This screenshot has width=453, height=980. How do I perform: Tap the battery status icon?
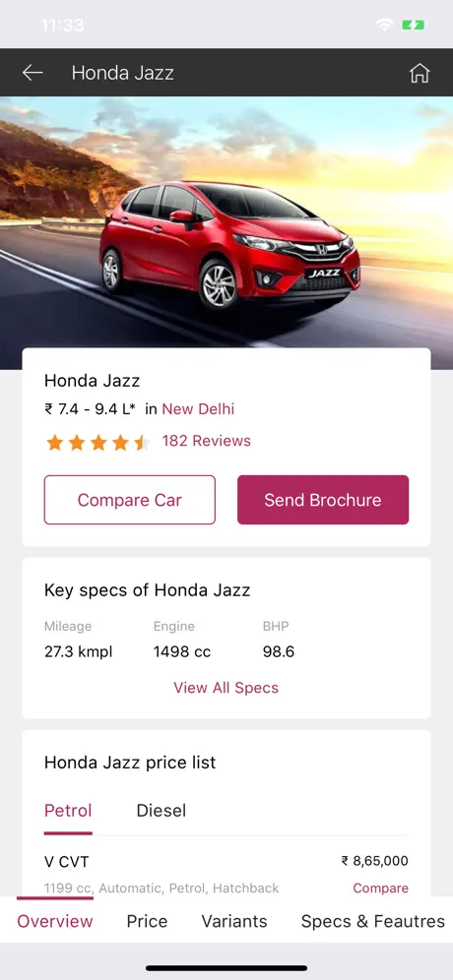tap(413, 25)
